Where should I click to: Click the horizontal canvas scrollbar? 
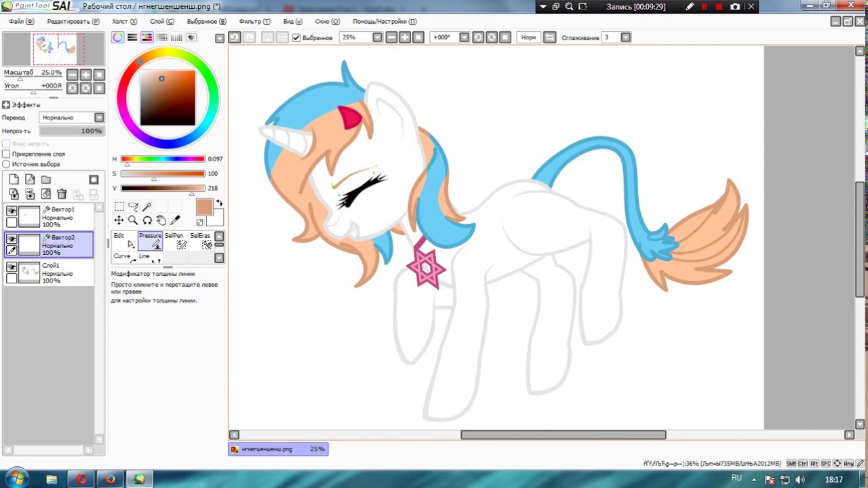[564, 434]
